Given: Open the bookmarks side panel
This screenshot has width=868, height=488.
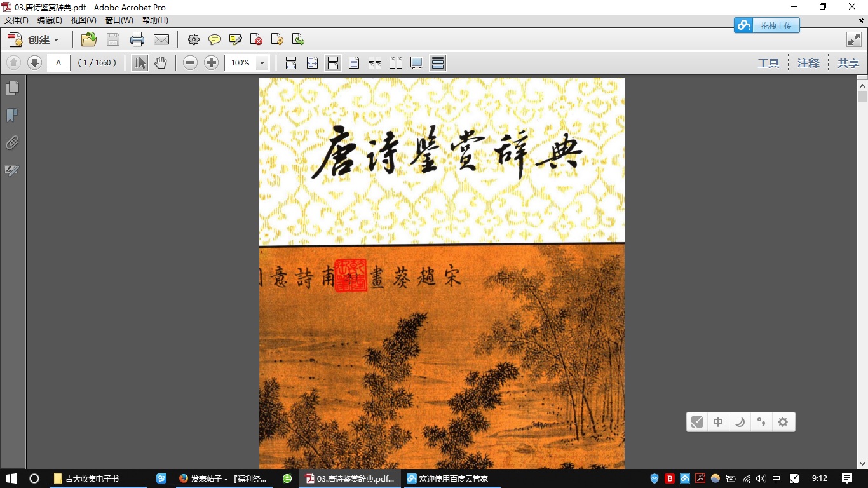Looking at the screenshot, I should [x=12, y=115].
